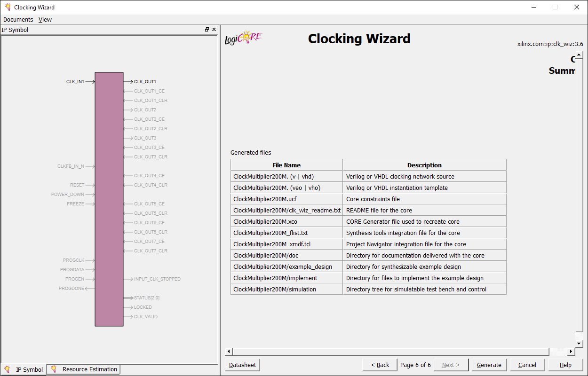Click the LogiCORE logo
This screenshot has width=588, height=376.
[243, 37]
